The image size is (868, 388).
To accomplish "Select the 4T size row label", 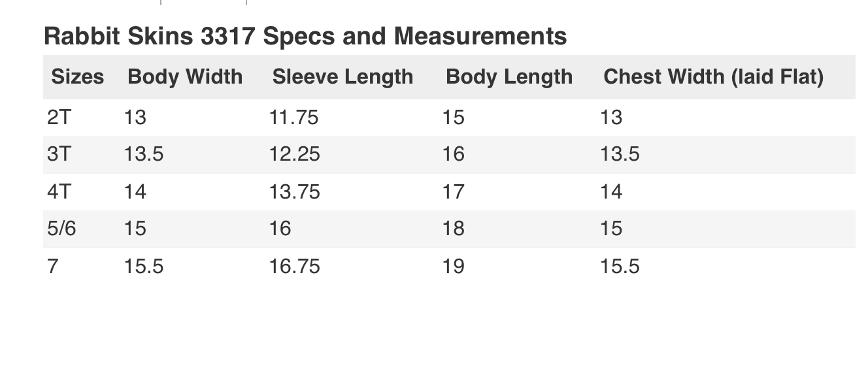I will (59, 191).
